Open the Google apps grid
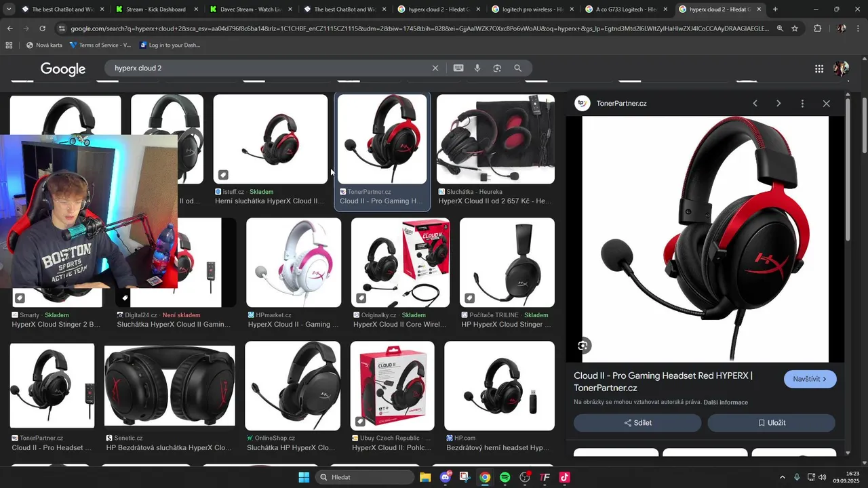 pos(819,68)
